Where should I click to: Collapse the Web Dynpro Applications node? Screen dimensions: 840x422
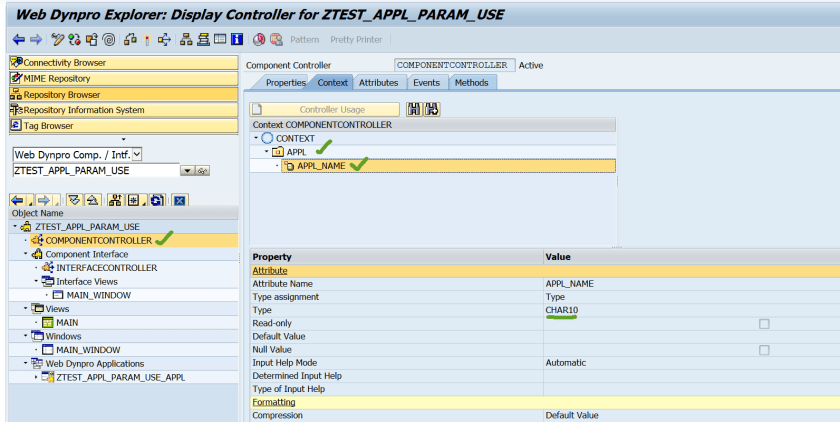coord(26,363)
